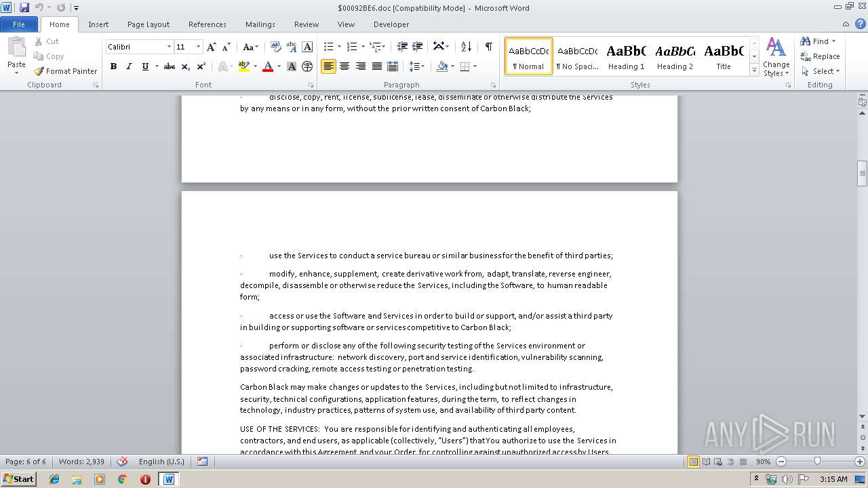Apply the Heading 1 style
Image resolution: width=868 pixels, height=488 pixels.
626,56
